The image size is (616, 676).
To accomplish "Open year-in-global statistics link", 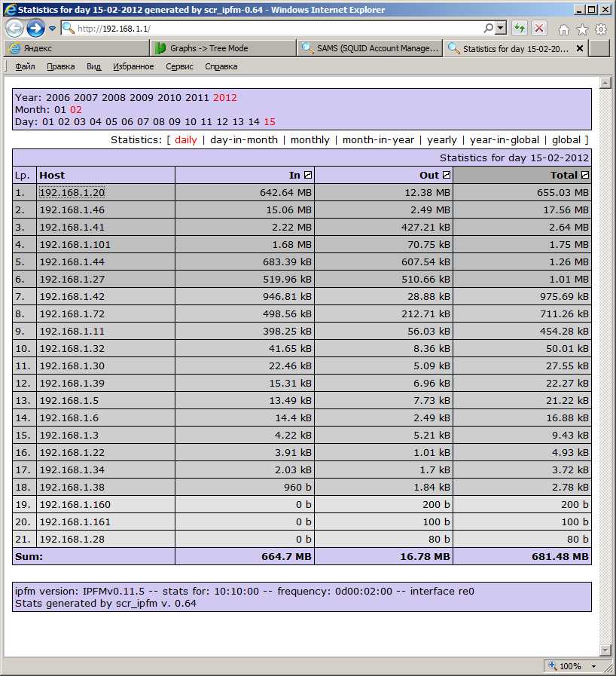I will point(505,139).
